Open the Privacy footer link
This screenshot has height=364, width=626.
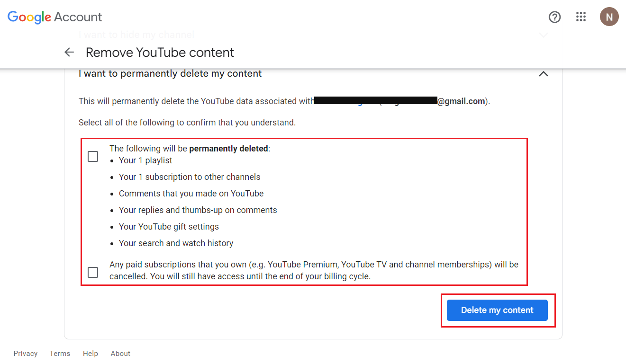click(x=26, y=354)
